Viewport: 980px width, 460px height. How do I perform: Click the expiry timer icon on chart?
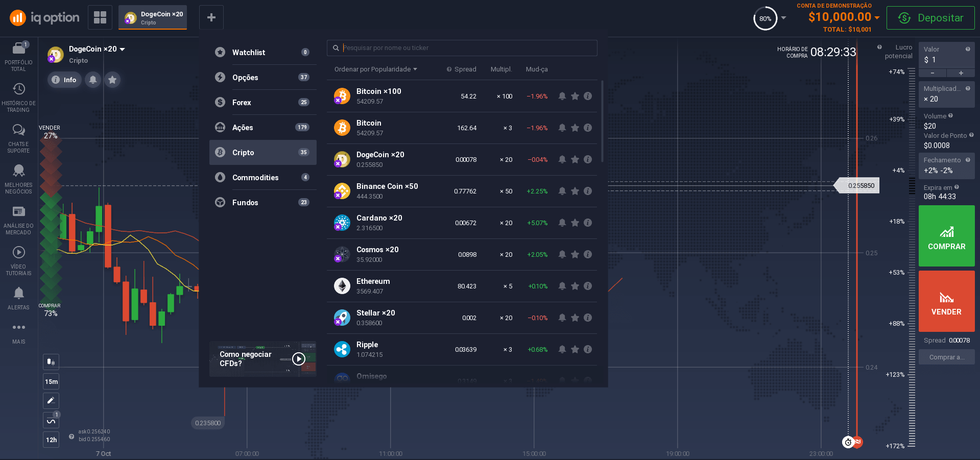848,442
